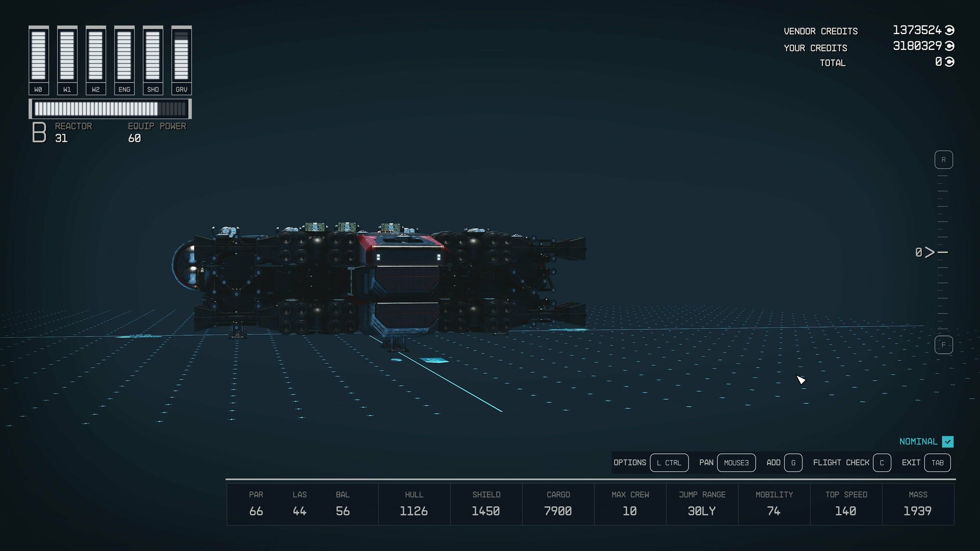Image resolution: width=980 pixels, height=551 pixels.
Task: Click the JUMP RANGE stat 30LY
Action: [702, 504]
